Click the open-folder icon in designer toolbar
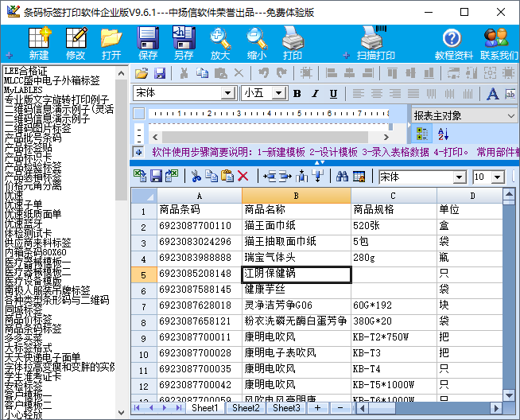This screenshot has height=420, width=520. coord(142,73)
